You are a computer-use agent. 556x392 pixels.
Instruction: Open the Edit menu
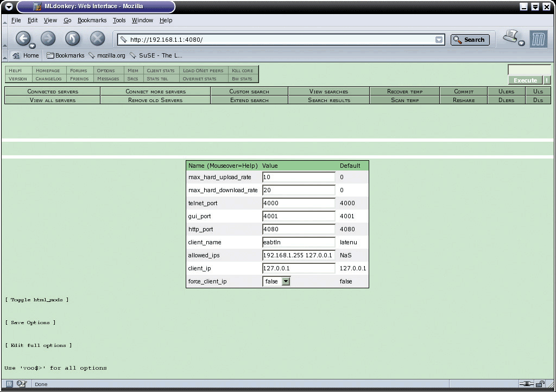pos(32,20)
